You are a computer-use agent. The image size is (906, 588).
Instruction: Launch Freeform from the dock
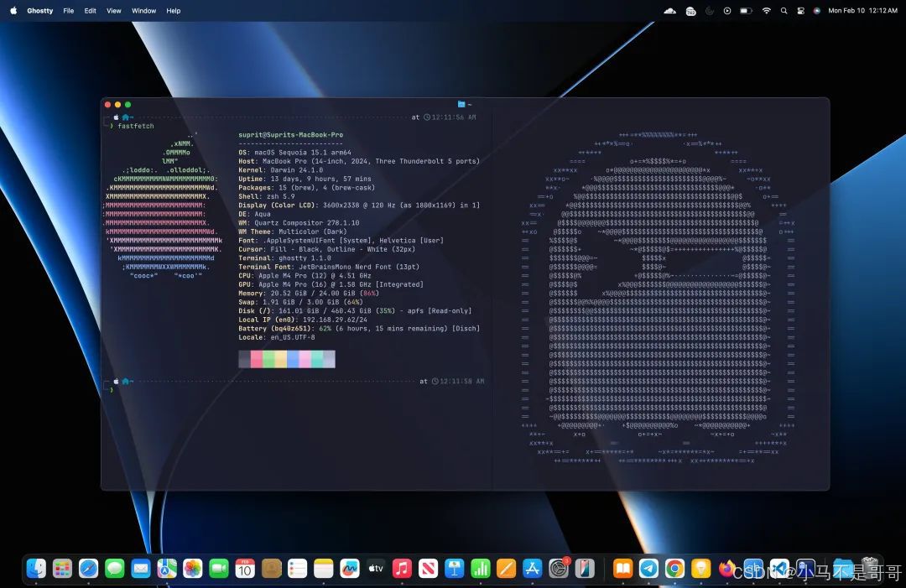[x=350, y=569]
